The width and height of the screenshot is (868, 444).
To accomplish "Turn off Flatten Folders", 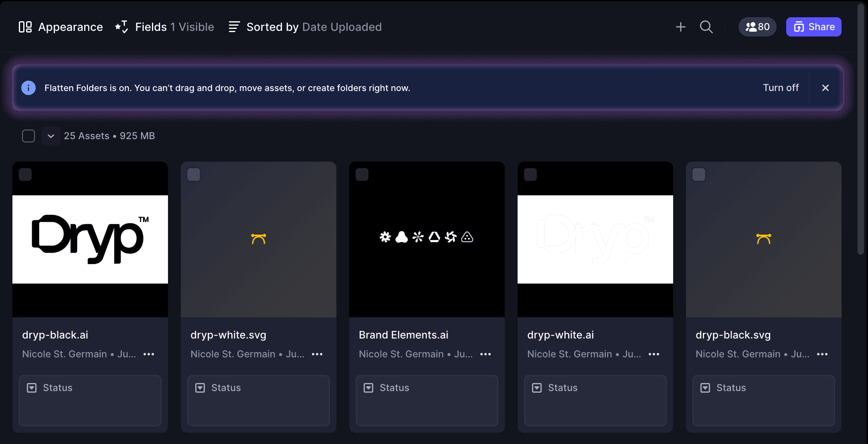I will pos(781,88).
